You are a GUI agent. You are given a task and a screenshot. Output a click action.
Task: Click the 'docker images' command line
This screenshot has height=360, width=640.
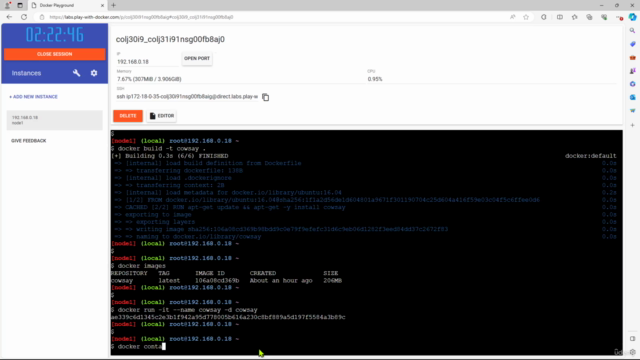coord(138,266)
